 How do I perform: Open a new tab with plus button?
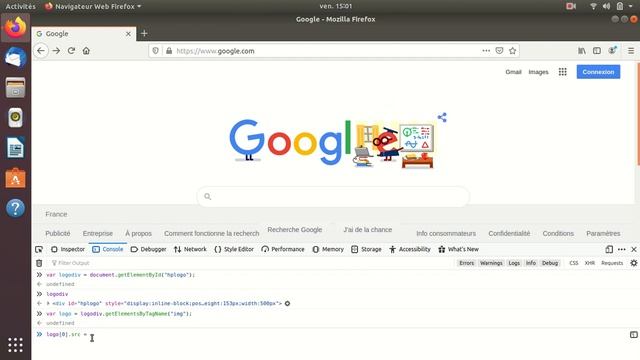coord(144,33)
